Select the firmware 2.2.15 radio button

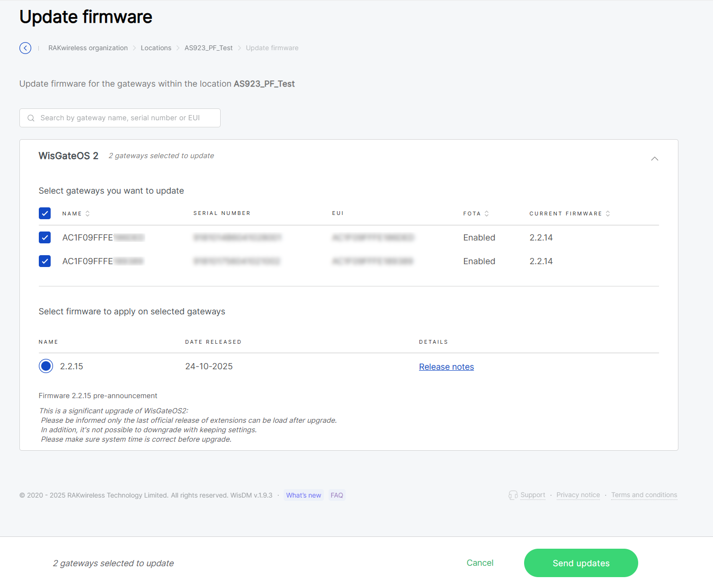45,366
